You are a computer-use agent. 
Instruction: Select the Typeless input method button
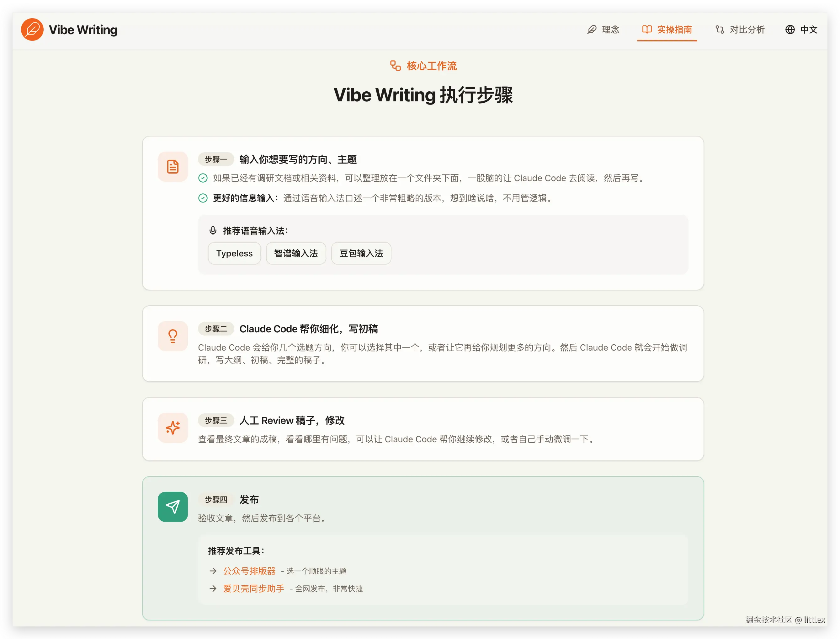tap(234, 253)
